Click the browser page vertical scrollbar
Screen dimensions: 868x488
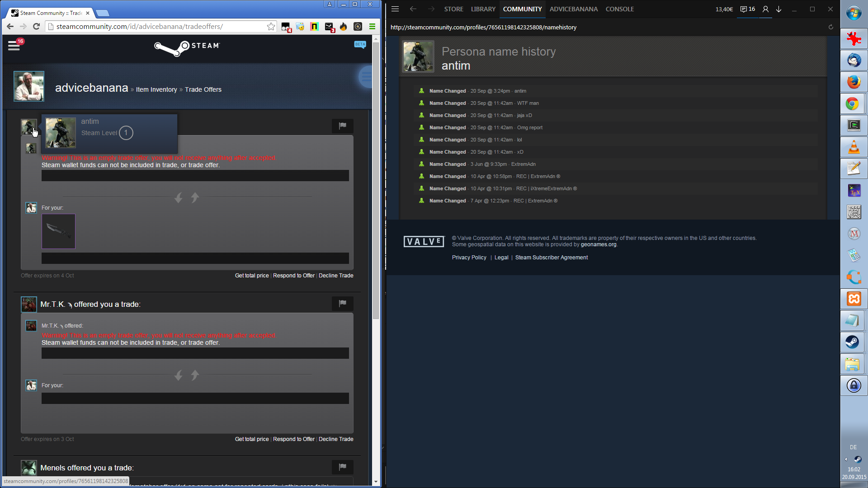click(x=376, y=181)
